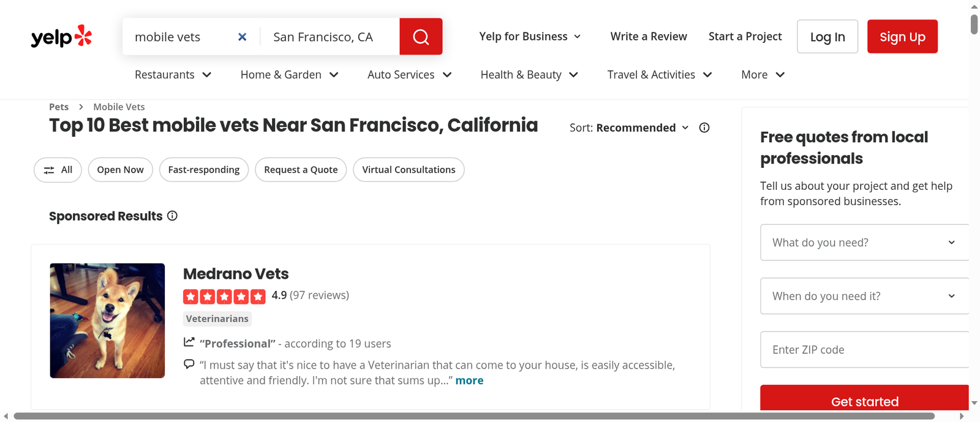Open the 'What do you need?' dropdown

pos(864,243)
